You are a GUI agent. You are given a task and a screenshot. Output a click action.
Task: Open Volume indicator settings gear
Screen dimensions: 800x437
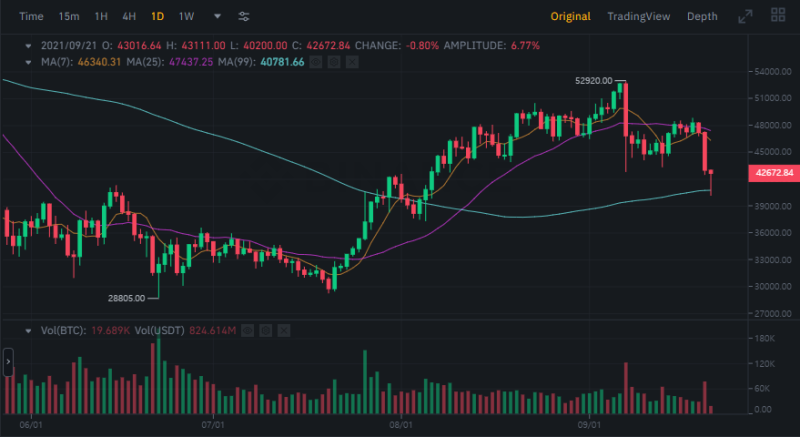(x=265, y=331)
